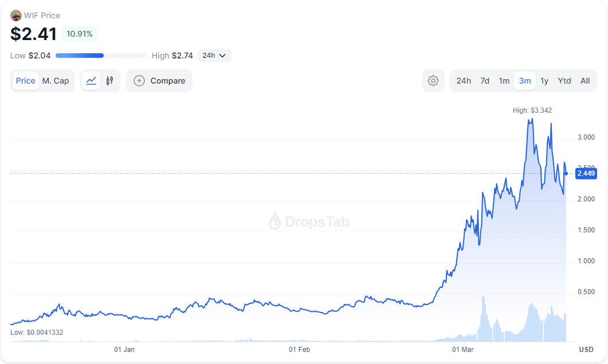Click the Low: $0.0041332 label
Image resolution: width=608 pixels, height=364 pixels.
click(37, 333)
